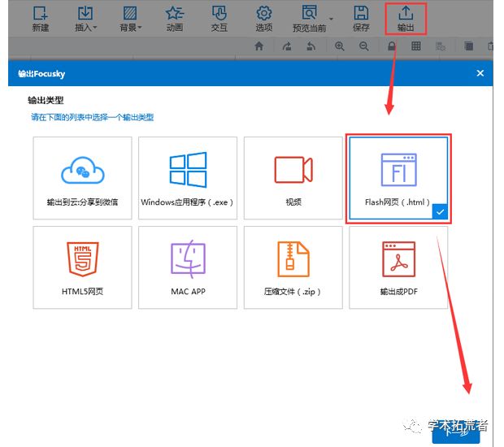Select 压缩文件 (.zip) output type

point(293,267)
